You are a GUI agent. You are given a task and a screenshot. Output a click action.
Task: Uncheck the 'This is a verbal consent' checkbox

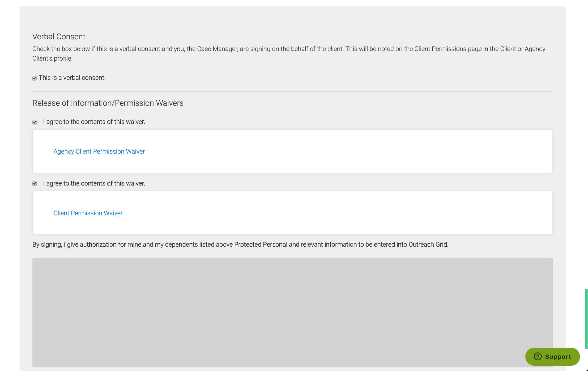35,78
